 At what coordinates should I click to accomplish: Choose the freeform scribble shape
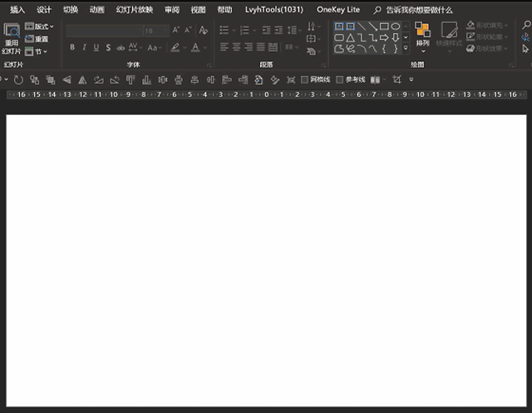(x=350, y=49)
